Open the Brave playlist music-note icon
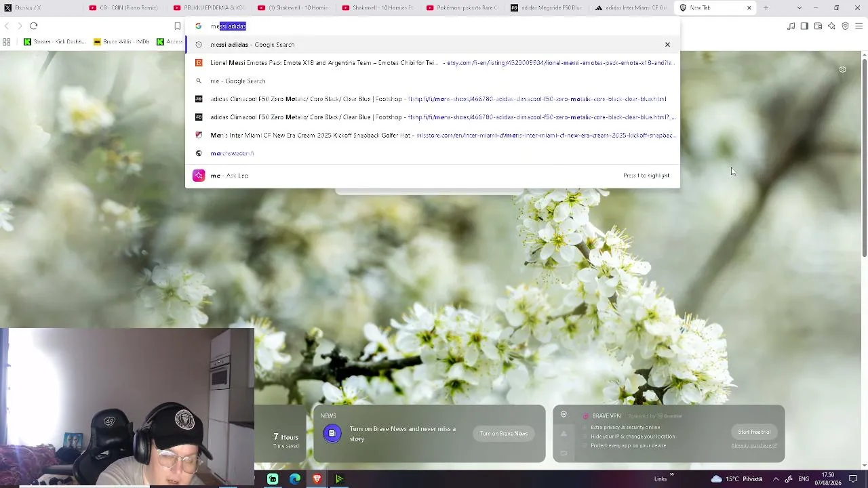Image resolution: width=868 pixels, height=488 pixels. 791,26
